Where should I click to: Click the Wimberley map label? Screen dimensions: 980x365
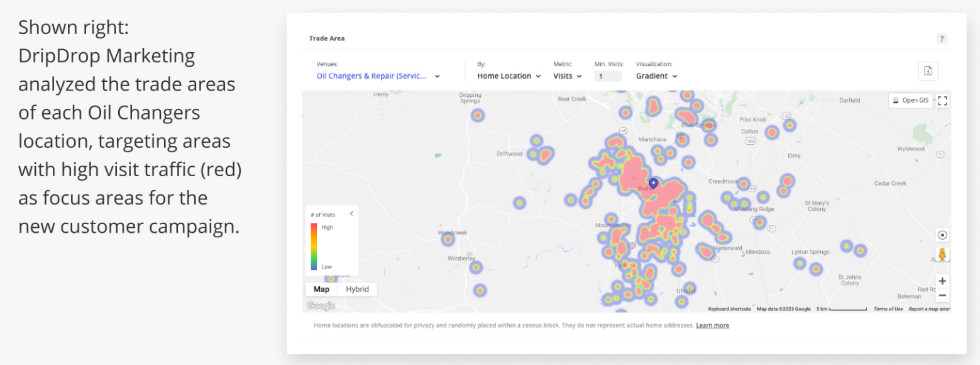461,258
